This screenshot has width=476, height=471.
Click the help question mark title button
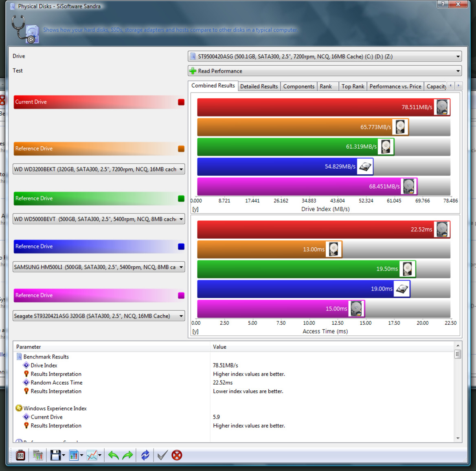pos(443,4)
